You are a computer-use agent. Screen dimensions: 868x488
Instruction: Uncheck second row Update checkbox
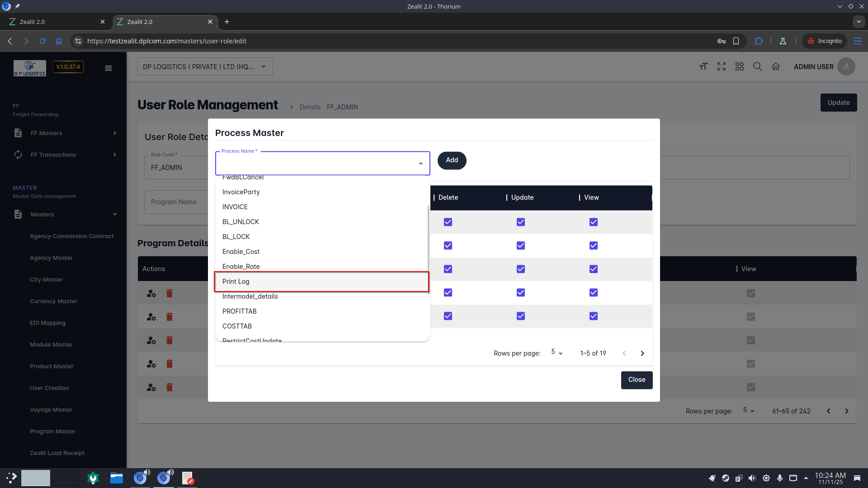pyautogui.click(x=521, y=245)
